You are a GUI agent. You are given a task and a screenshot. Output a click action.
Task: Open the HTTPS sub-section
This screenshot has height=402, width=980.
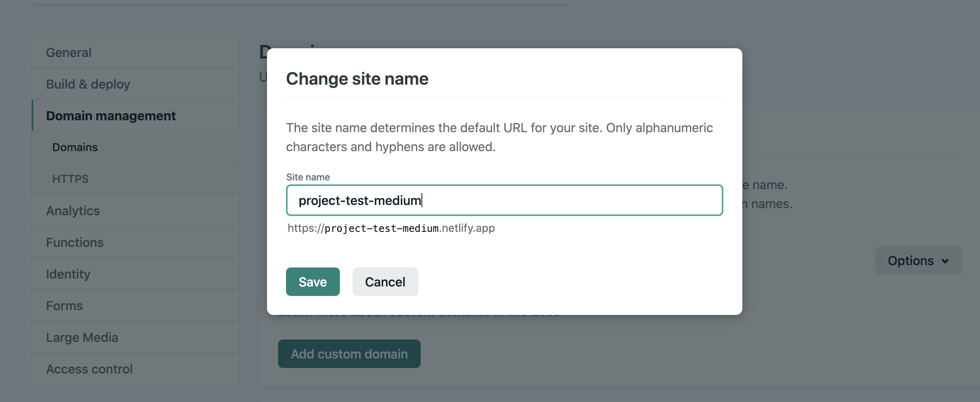click(x=71, y=179)
